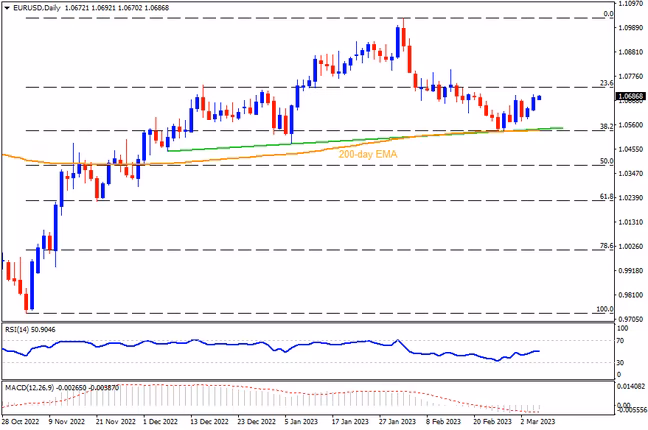Screen dimensions: 648x430
Task: Click the 8 Feb 2023 date label
Action: (443, 422)
